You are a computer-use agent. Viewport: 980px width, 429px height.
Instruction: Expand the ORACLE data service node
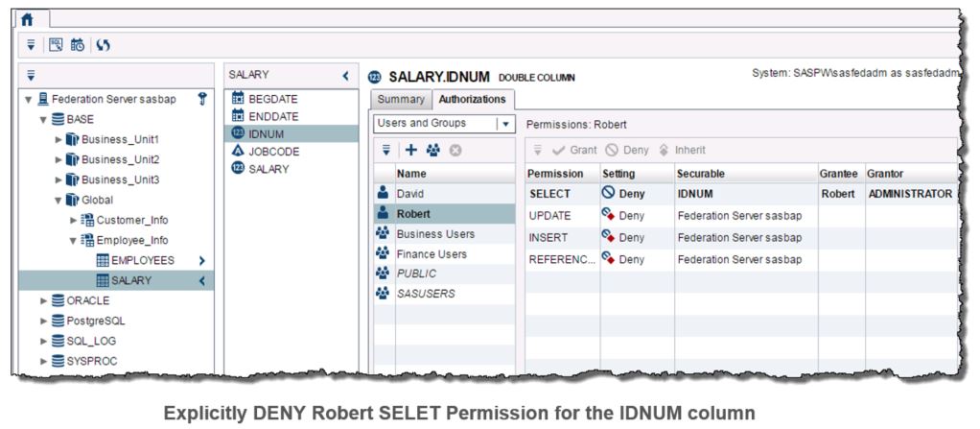pyautogui.click(x=43, y=300)
